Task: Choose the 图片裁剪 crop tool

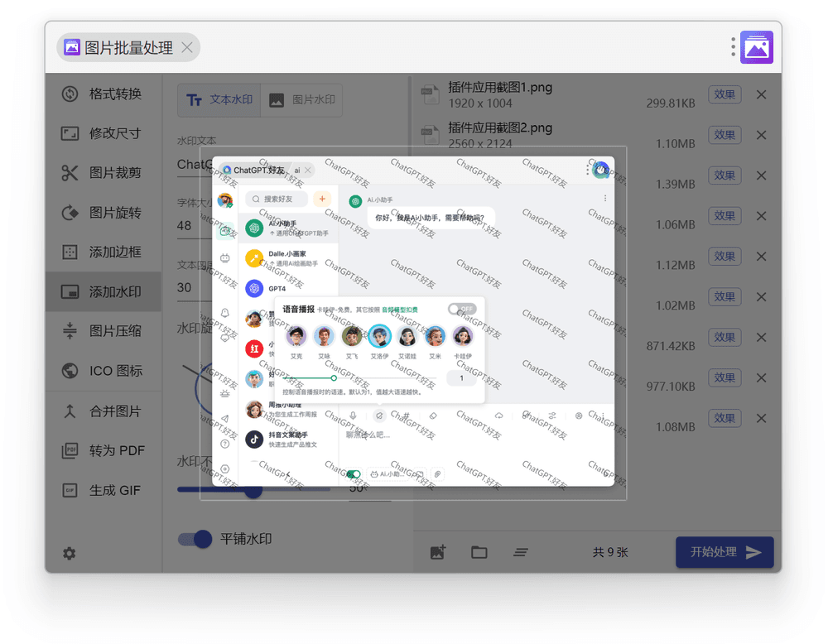Action: (103, 173)
